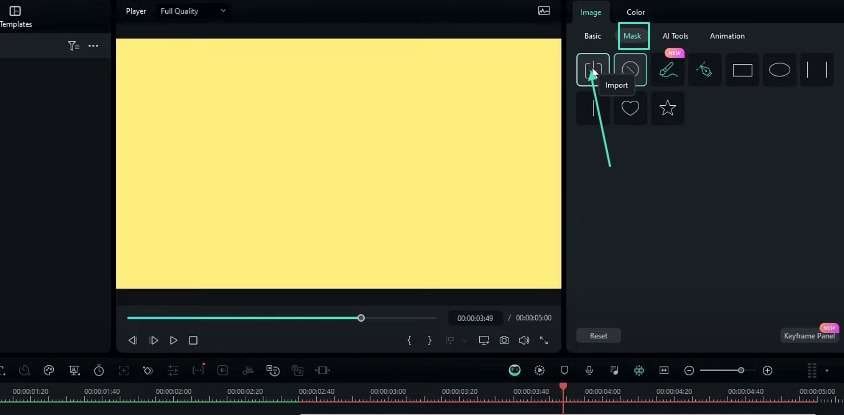Click the fullscreen expand arrows icon
This screenshot has width=844, height=415.
pos(544,340)
